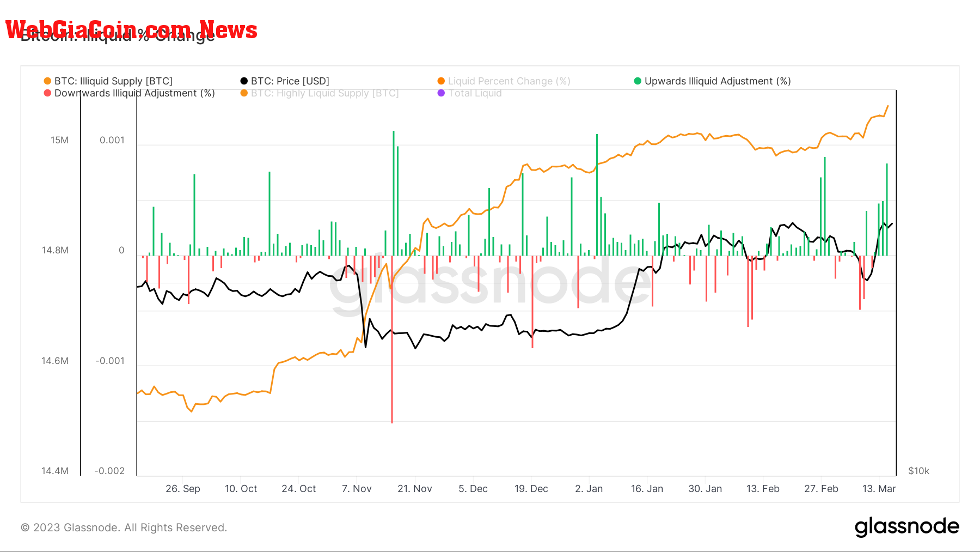Click the 15M supply axis label
Image resolution: width=980 pixels, height=552 pixels.
60,141
